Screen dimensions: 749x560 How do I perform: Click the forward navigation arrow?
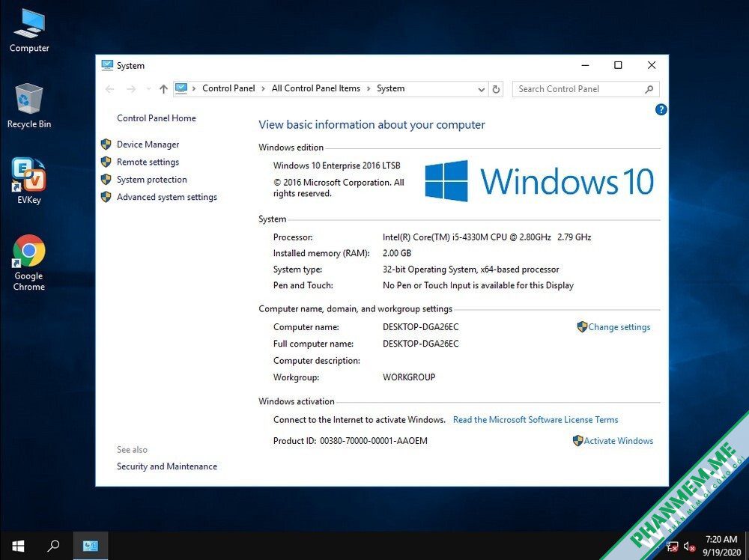(131, 89)
